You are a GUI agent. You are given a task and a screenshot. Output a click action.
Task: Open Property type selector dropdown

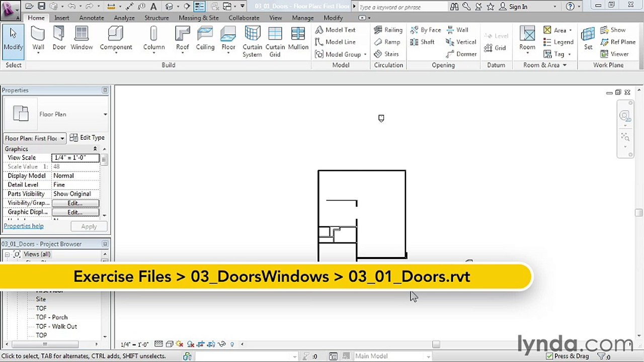(105, 114)
